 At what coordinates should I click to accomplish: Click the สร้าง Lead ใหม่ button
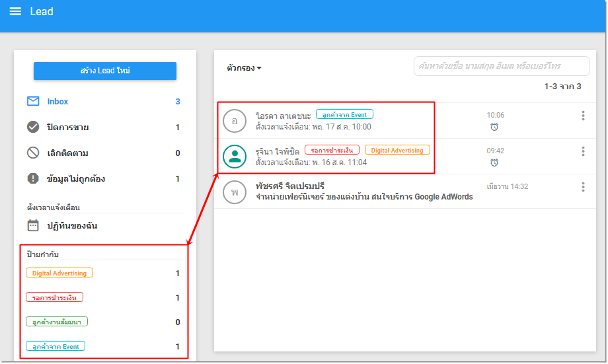point(105,71)
